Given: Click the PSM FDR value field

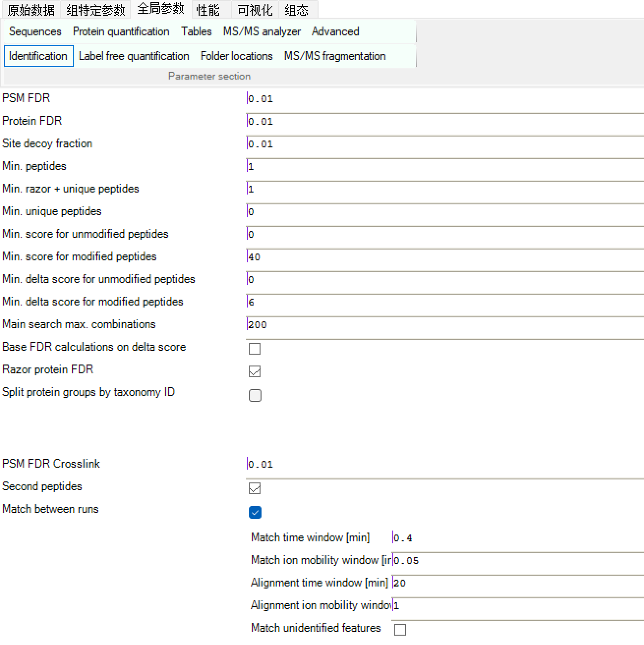Looking at the screenshot, I should [445, 99].
